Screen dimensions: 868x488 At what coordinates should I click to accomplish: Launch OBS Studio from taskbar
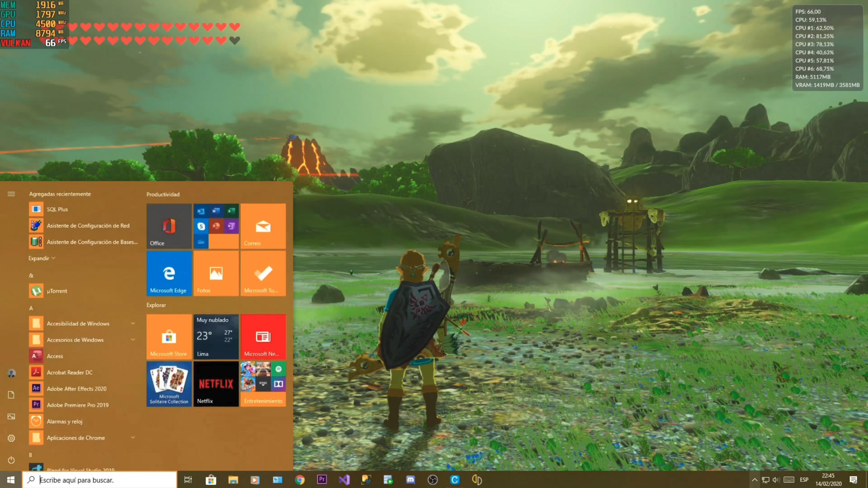click(433, 480)
